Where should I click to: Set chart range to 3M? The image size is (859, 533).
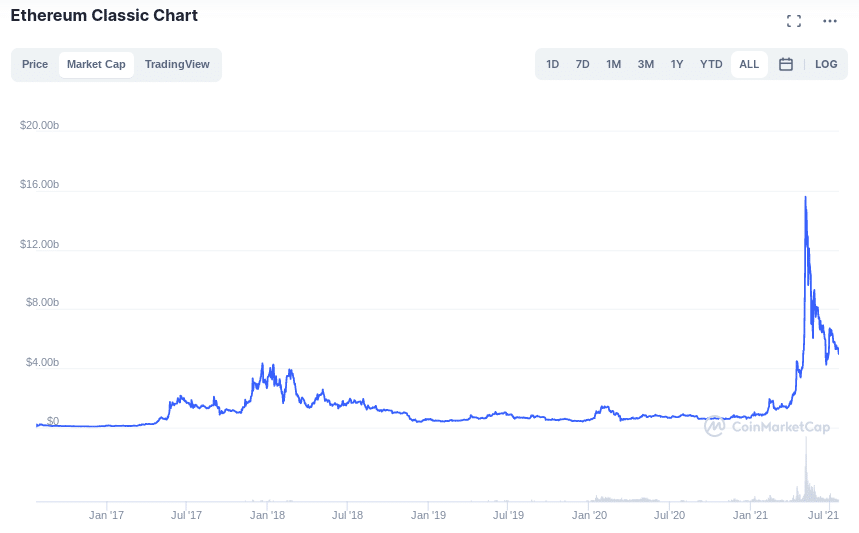[x=646, y=64]
